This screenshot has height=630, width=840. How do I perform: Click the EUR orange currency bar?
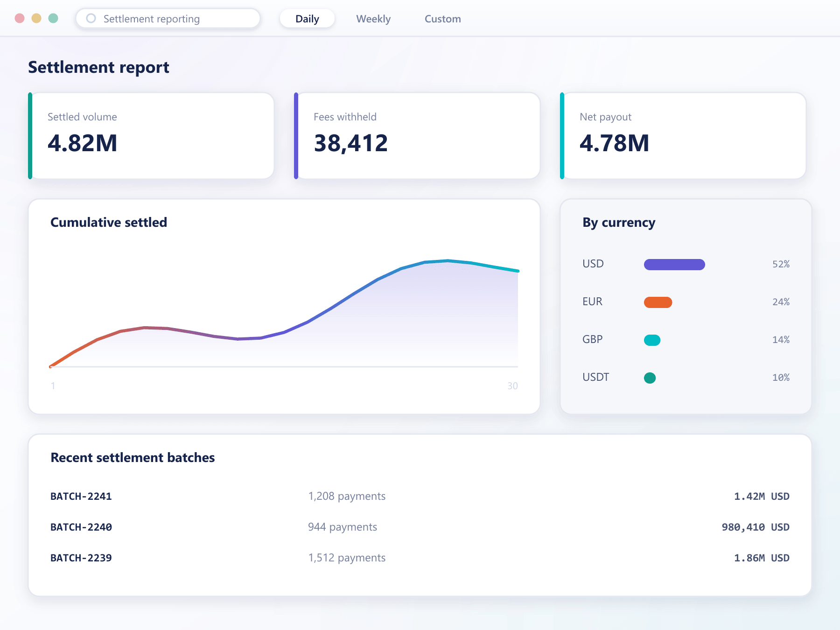(x=658, y=302)
